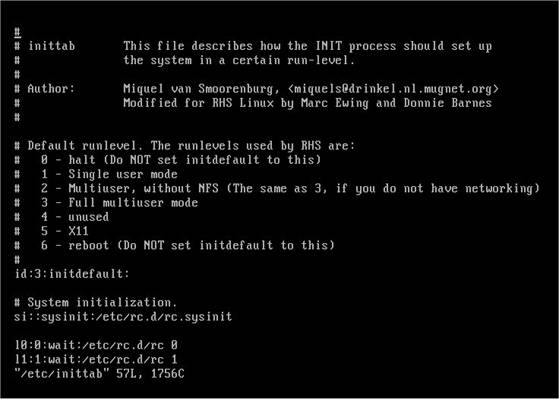Click the 57L, 1756C status text
559x399 pixels.
coord(150,374)
